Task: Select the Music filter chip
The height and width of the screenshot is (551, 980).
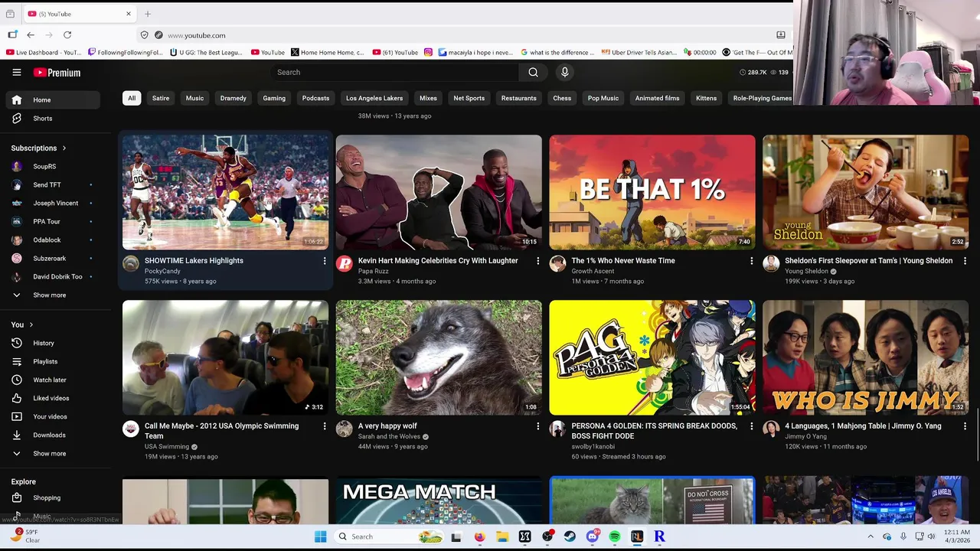Action: (x=194, y=98)
